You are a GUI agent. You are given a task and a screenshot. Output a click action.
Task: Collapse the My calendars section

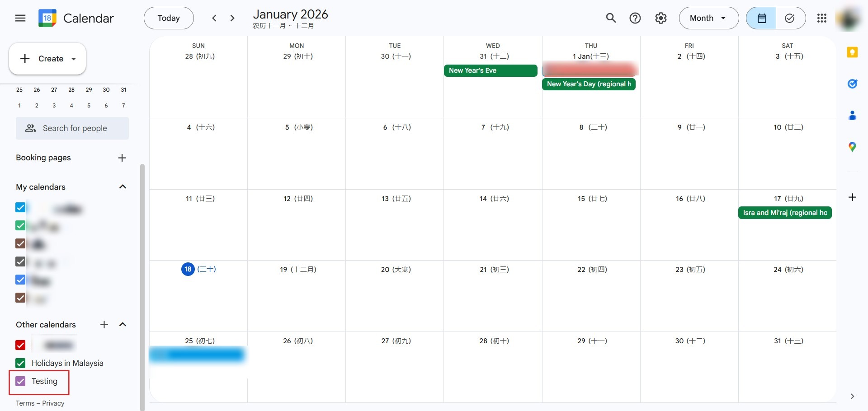(x=123, y=187)
